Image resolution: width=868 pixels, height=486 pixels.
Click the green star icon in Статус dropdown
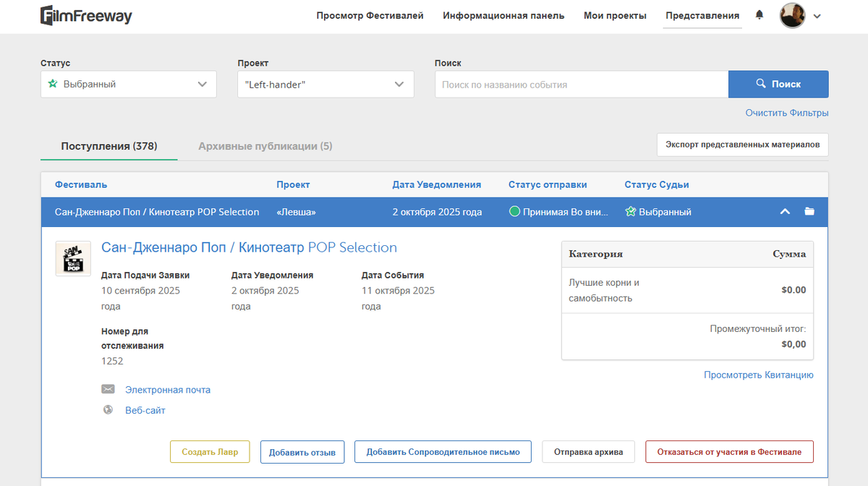click(x=53, y=84)
